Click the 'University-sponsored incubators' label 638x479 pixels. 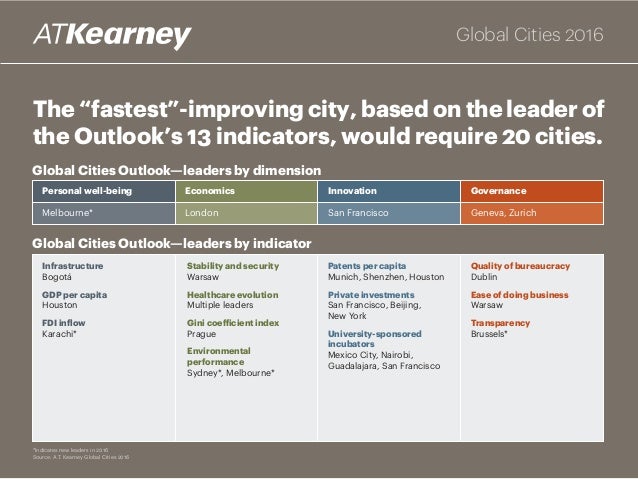(374, 339)
